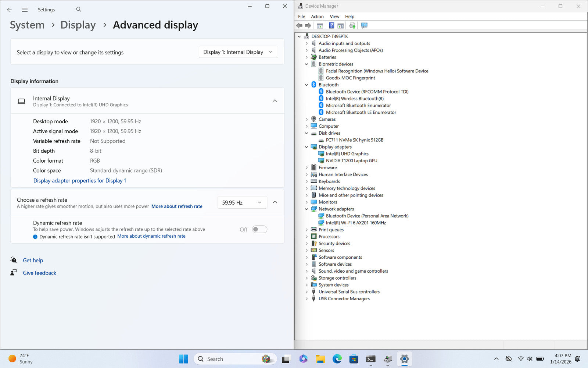This screenshot has height=368, width=588.
Task: Click the Settings back arrow
Action: click(10, 10)
